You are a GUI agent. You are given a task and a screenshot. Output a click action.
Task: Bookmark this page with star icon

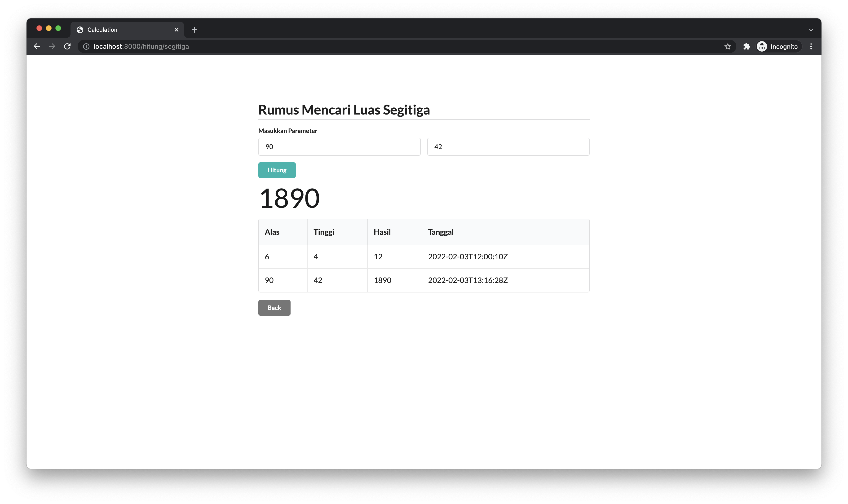[727, 47]
